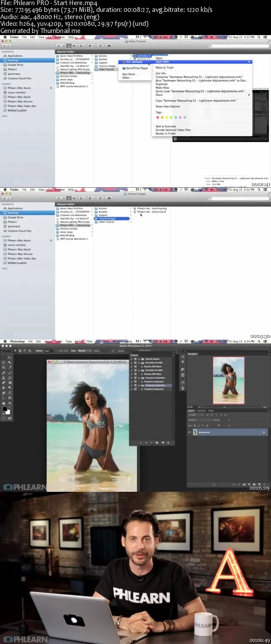Image resolution: width=271 pixels, height=644 pixels.
Task: Expand the Default Actions folder triangle
Action: [139, 359]
